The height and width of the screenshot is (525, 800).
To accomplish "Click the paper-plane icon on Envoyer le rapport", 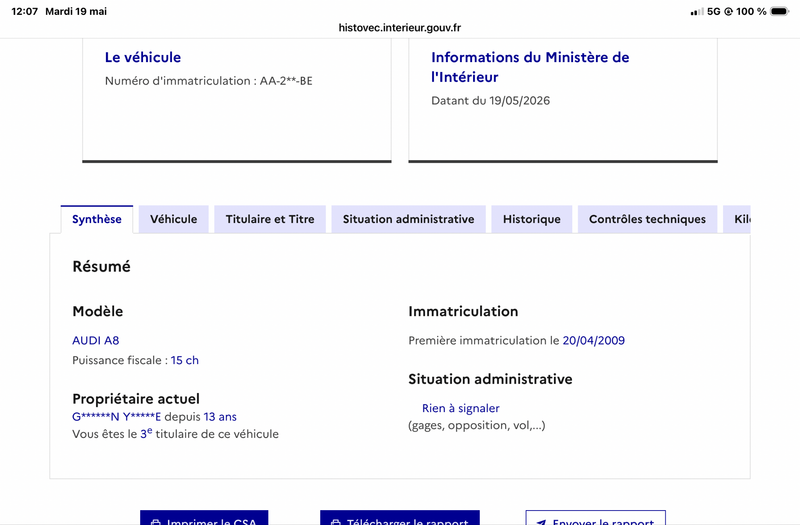I will 542,522.
